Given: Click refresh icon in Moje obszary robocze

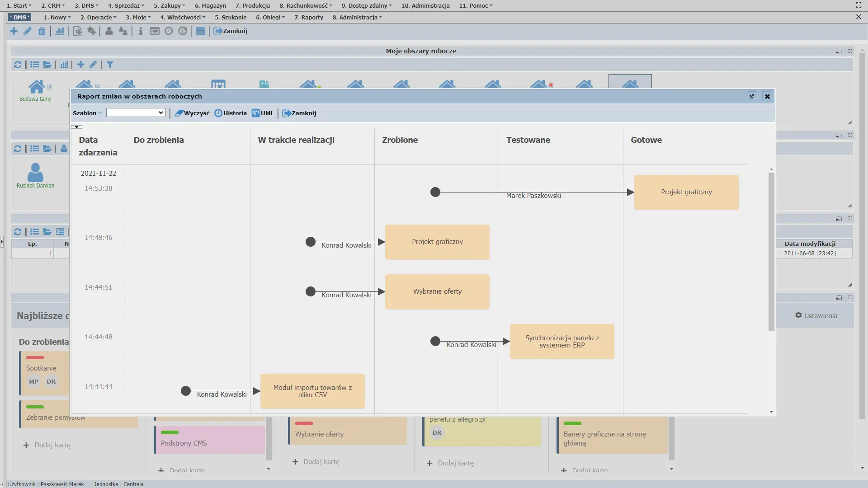Looking at the screenshot, I should click(x=18, y=65).
